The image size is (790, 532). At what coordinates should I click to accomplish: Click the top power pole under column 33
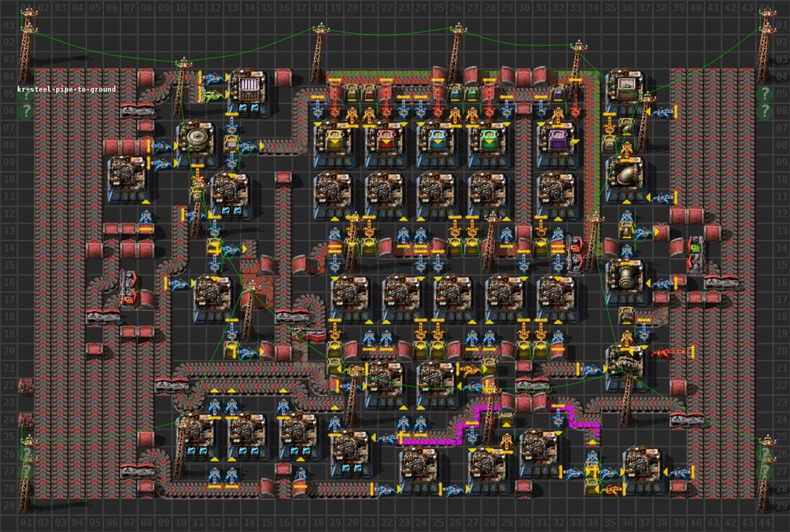tap(577, 70)
